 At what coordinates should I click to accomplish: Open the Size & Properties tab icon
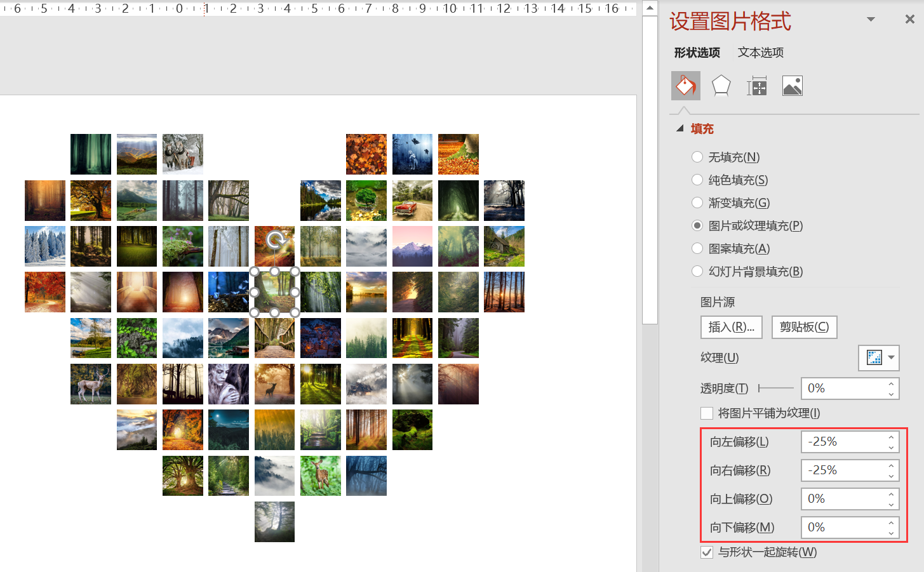tap(757, 86)
